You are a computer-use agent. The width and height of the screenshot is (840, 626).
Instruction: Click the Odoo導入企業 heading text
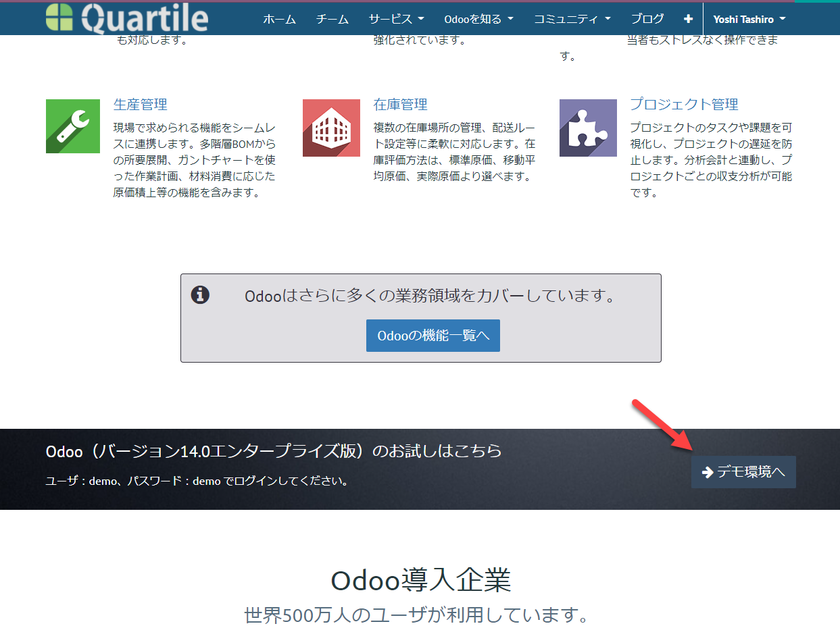pos(420,580)
